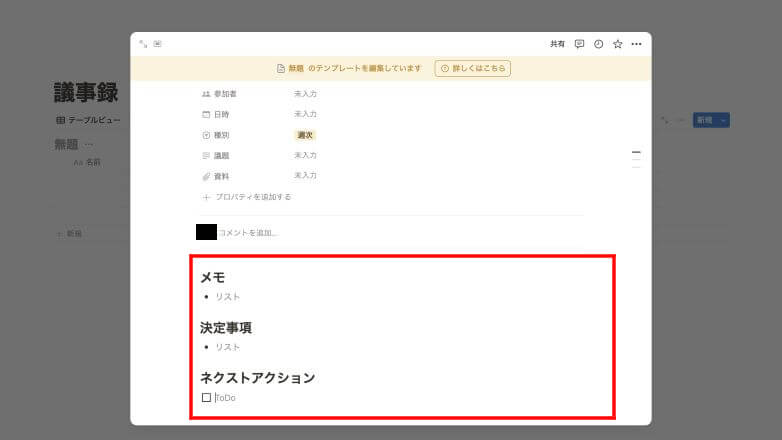782x440 pixels.
Task: Open the 週次 tag selection
Action: [x=305, y=135]
